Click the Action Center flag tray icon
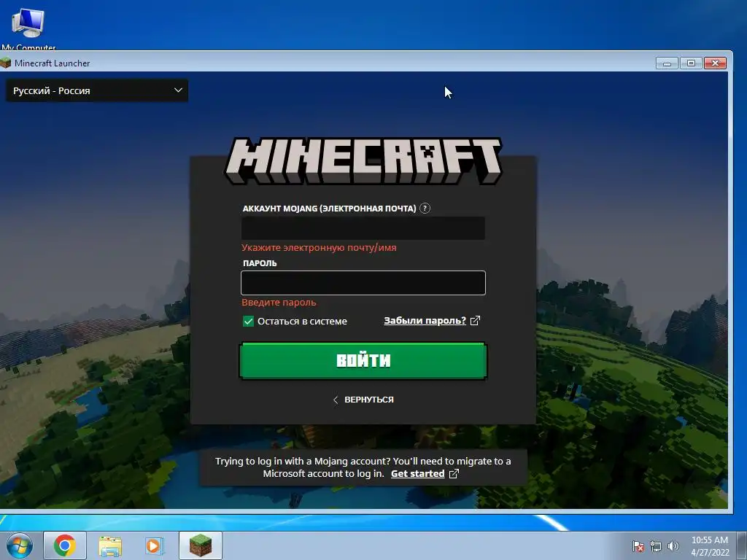Viewport: 747px width, 560px height. click(638, 546)
